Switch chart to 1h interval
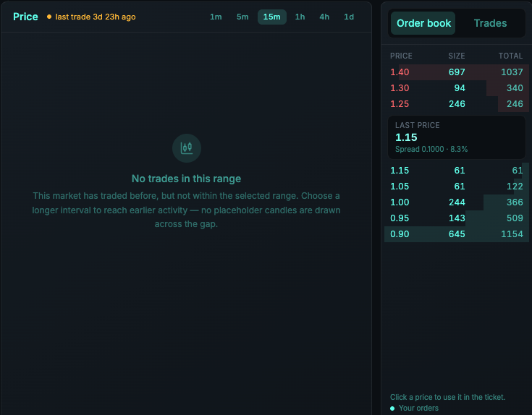 (300, 17)
